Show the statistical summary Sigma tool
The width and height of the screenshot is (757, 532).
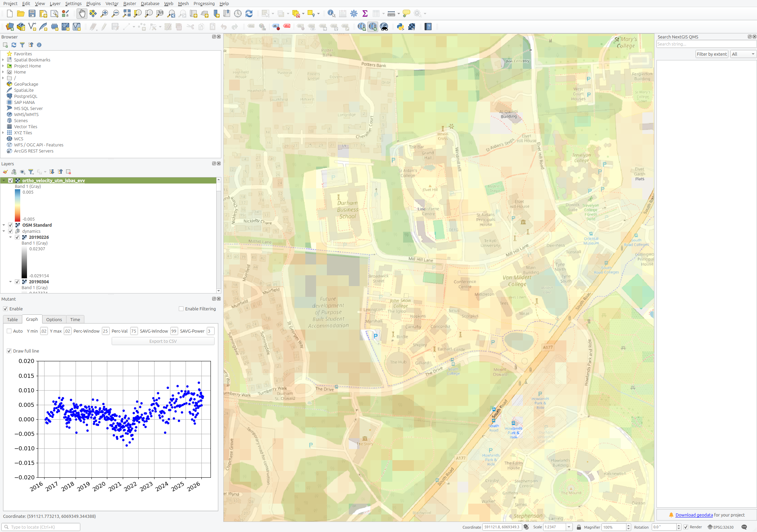[365, 13]
